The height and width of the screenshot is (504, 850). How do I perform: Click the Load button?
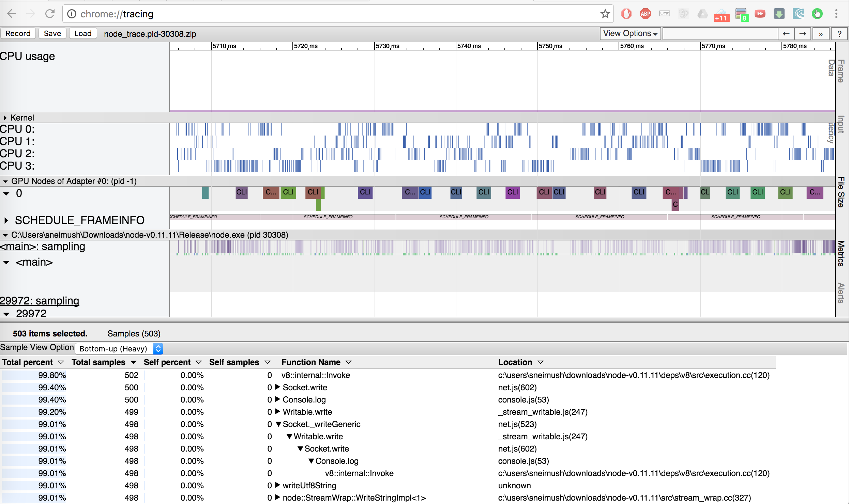click(x=83, y=33)
